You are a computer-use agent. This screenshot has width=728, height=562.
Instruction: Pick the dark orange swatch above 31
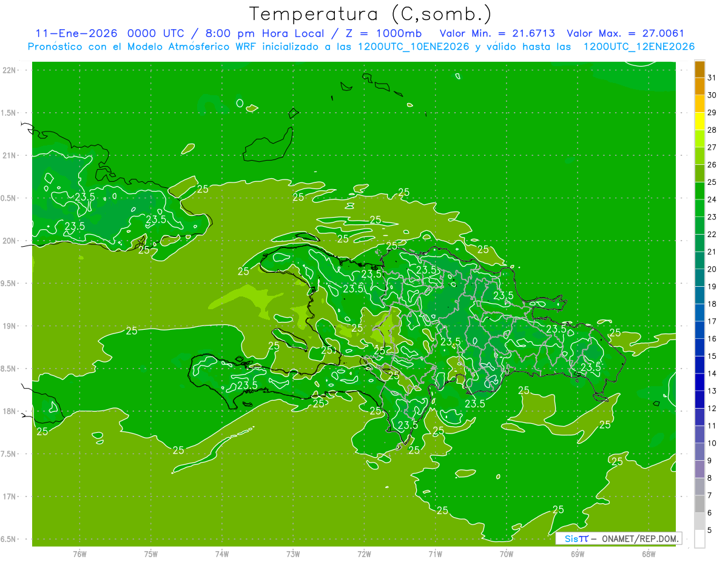click(699, 69)
